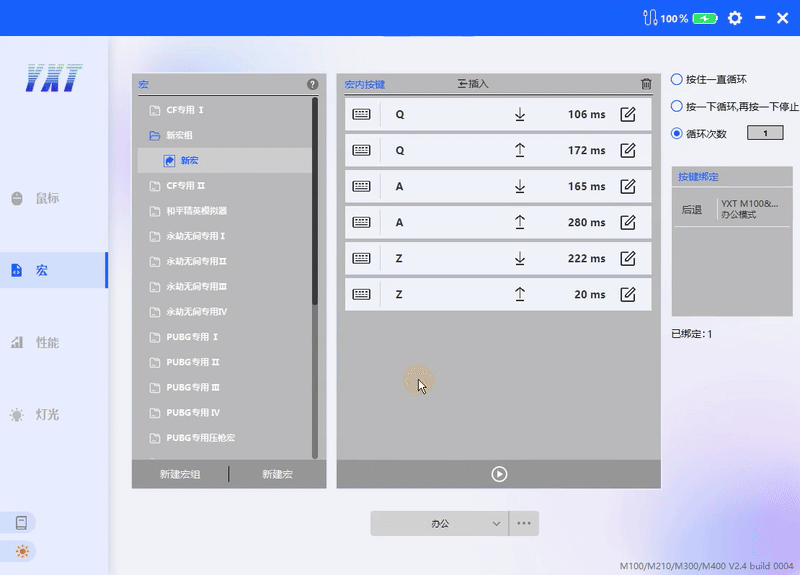Open the 灯光 tab in sidebar
Screen dimensions: 800x575
click(47, 414)
